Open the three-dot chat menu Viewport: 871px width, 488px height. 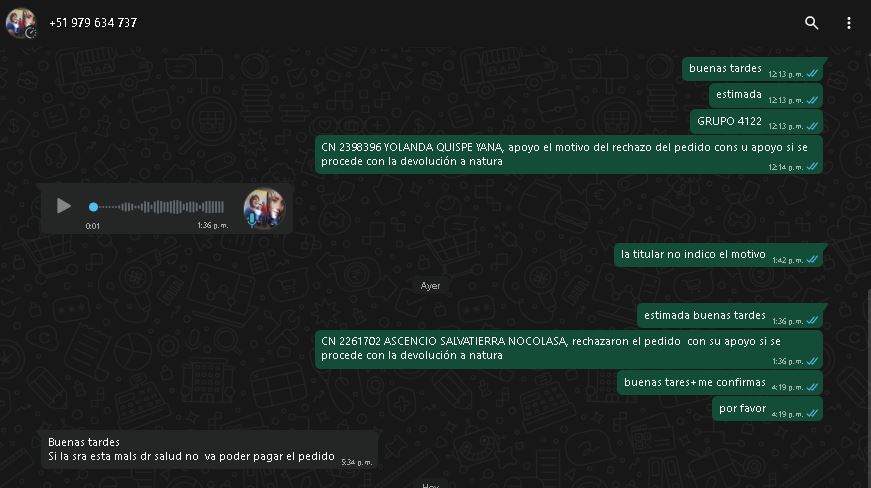(848, 23)
